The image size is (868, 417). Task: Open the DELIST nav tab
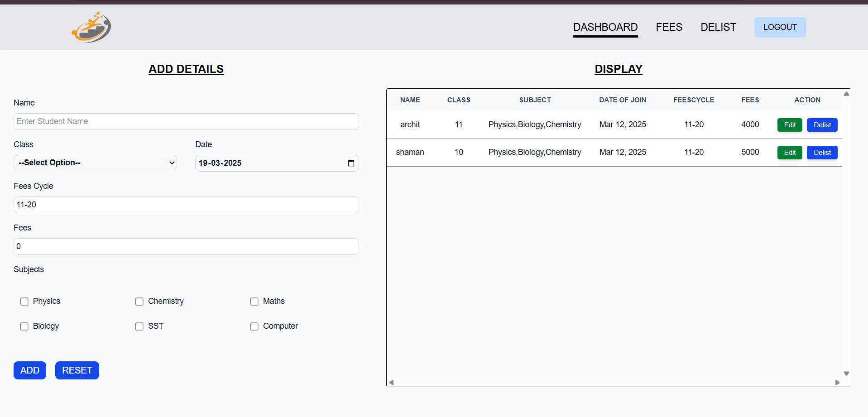pos(718,27)
